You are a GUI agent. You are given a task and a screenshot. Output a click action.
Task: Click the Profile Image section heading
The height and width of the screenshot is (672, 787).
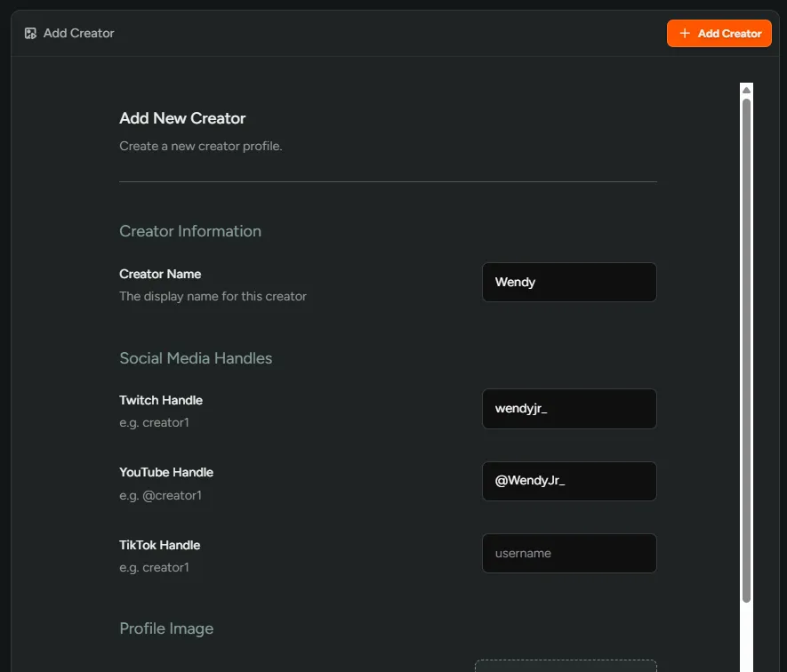166,628
